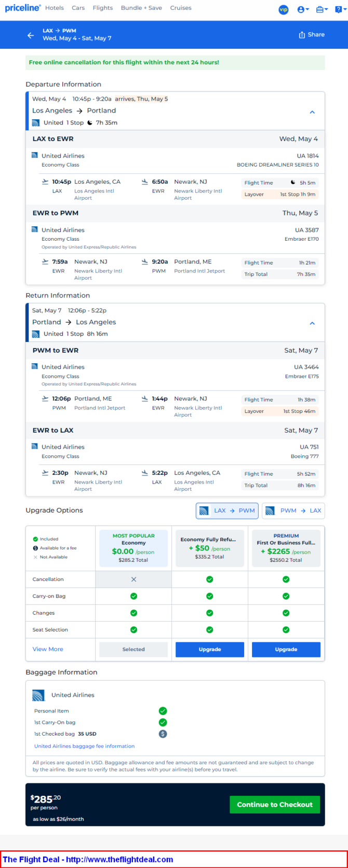Click takeoff icon next to 12:06p
The height and width of the screenshot is (868, 348).
(x=45, y=398)
